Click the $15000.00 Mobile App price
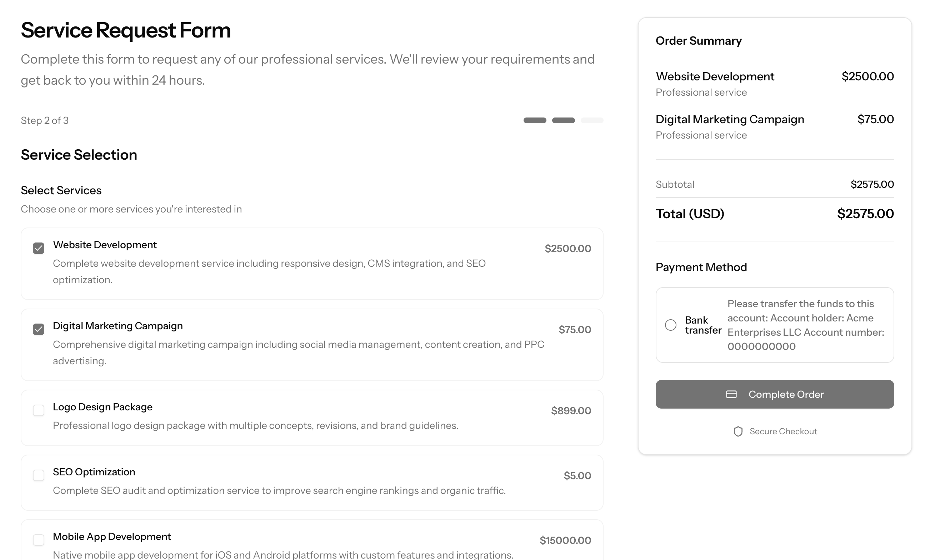This screenshot has width=935, height=560. 565,540
